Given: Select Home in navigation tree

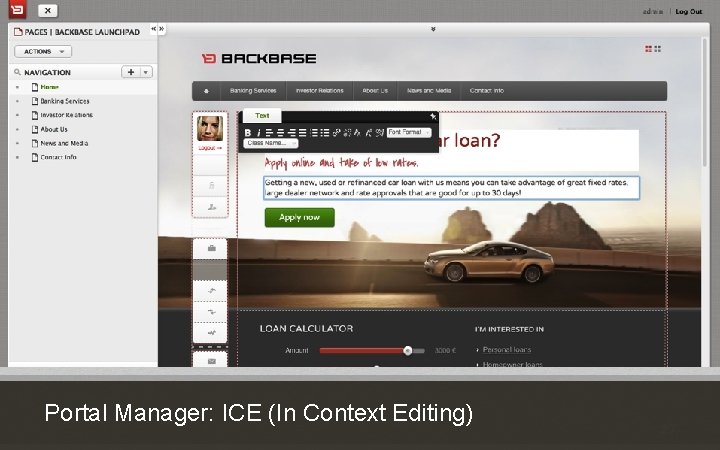Looking at the screenshot, I should pos(50,87).
